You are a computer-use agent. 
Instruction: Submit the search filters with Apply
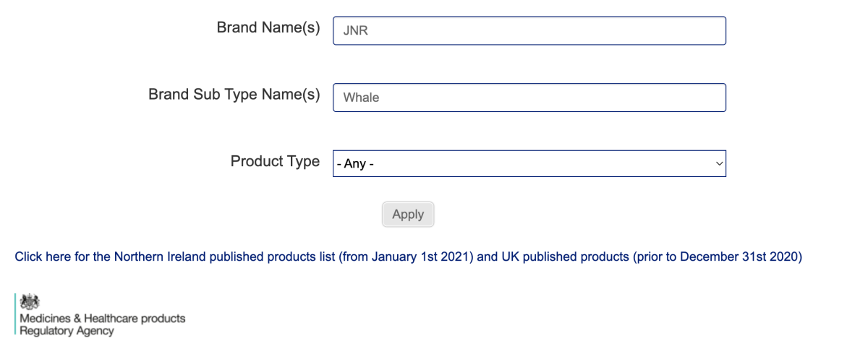[408, 215]
